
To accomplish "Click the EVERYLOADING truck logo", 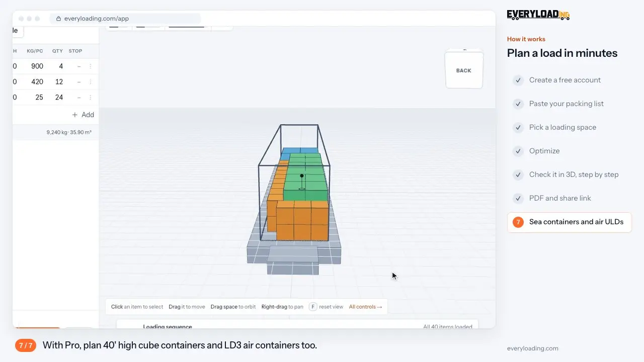I will 538,15.
